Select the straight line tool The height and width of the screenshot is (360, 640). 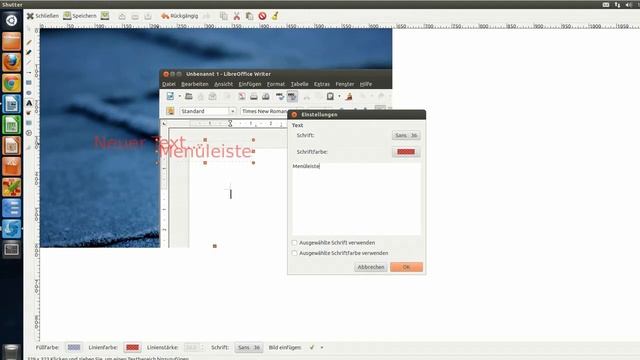coord(29,62)
